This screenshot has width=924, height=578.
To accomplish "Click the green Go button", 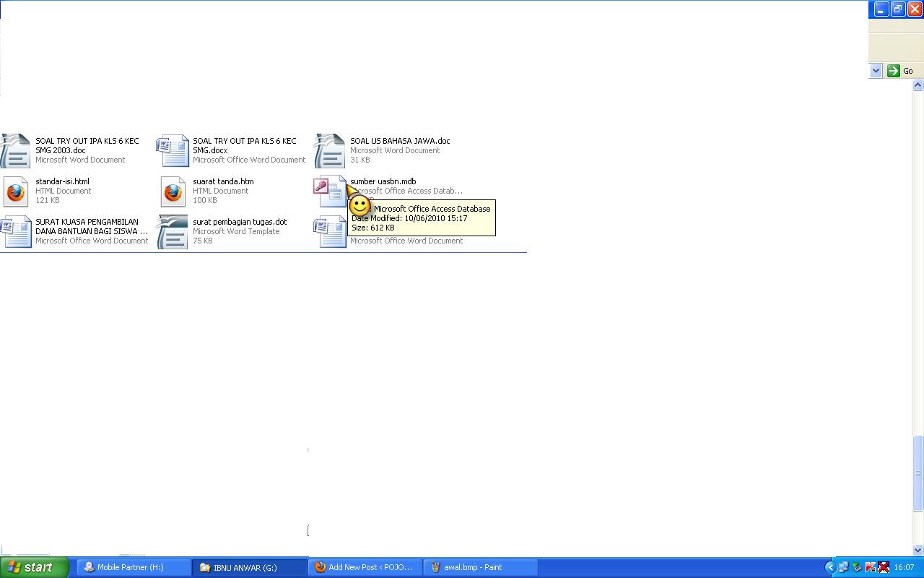I will point(900,71).
